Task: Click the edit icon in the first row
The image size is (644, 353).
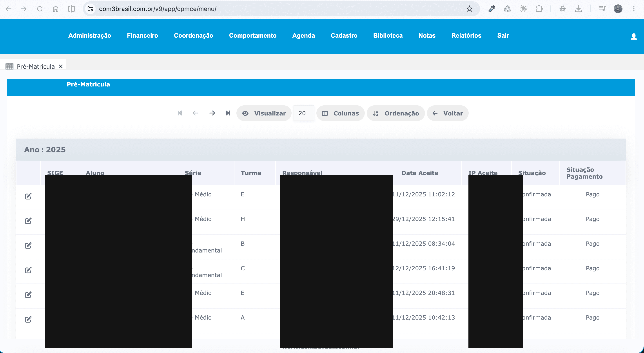Action: (x=28, y=196)
